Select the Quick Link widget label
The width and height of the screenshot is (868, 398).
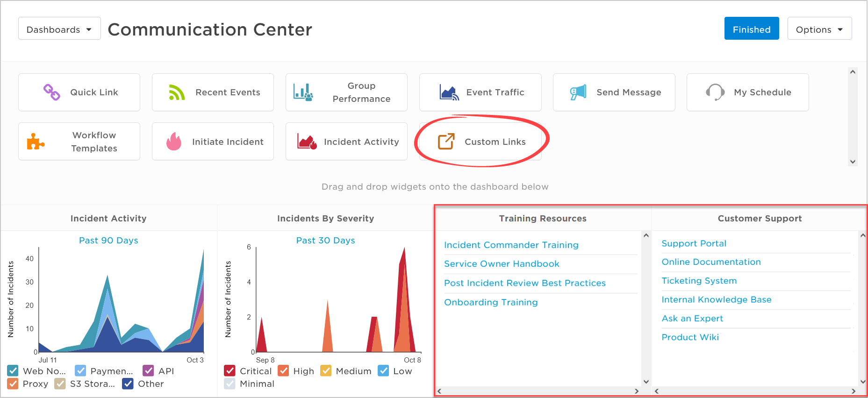pyautogui.click(x=94, y=92)
